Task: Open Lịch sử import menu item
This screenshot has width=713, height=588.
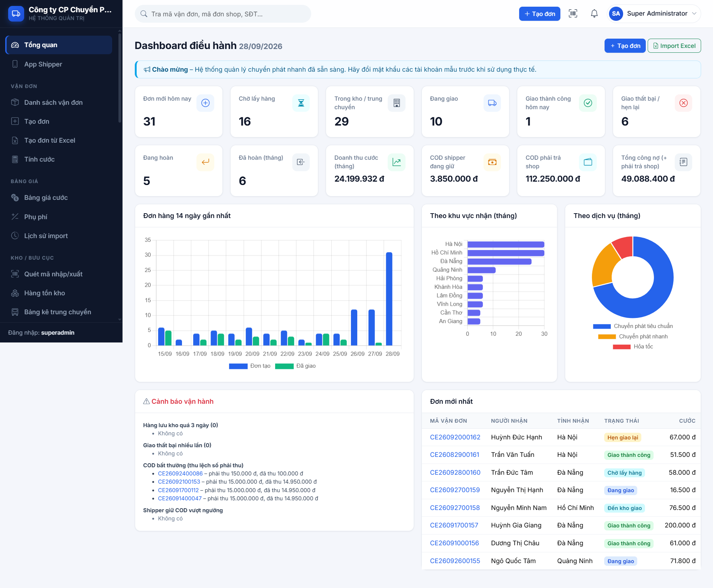Action: point(59,236)
